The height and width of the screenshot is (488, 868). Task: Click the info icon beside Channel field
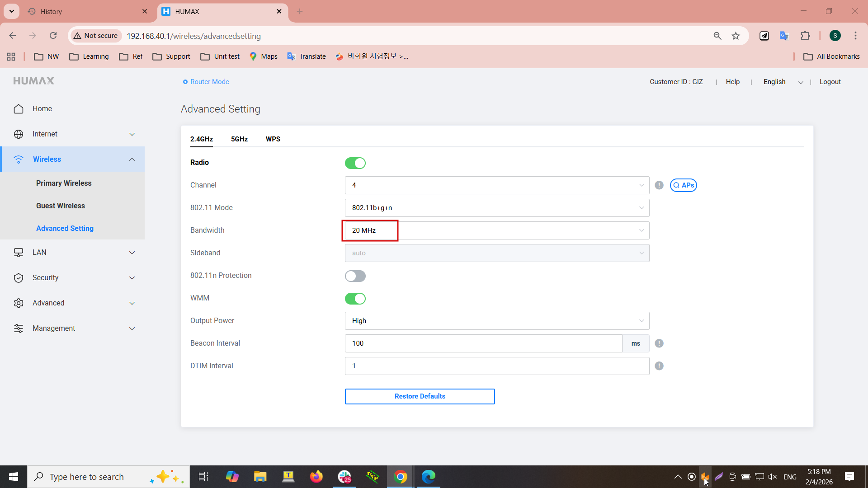(x=659, y=185)
